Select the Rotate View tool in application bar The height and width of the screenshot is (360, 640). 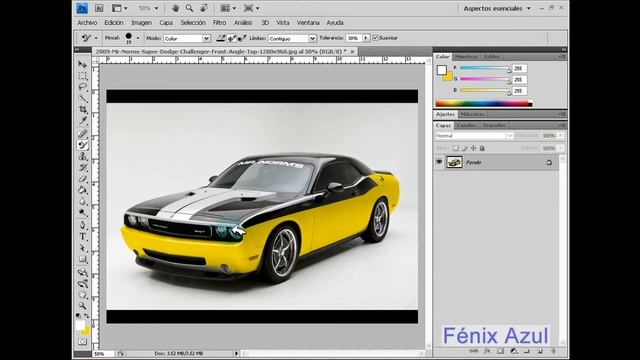pos(204,8)
